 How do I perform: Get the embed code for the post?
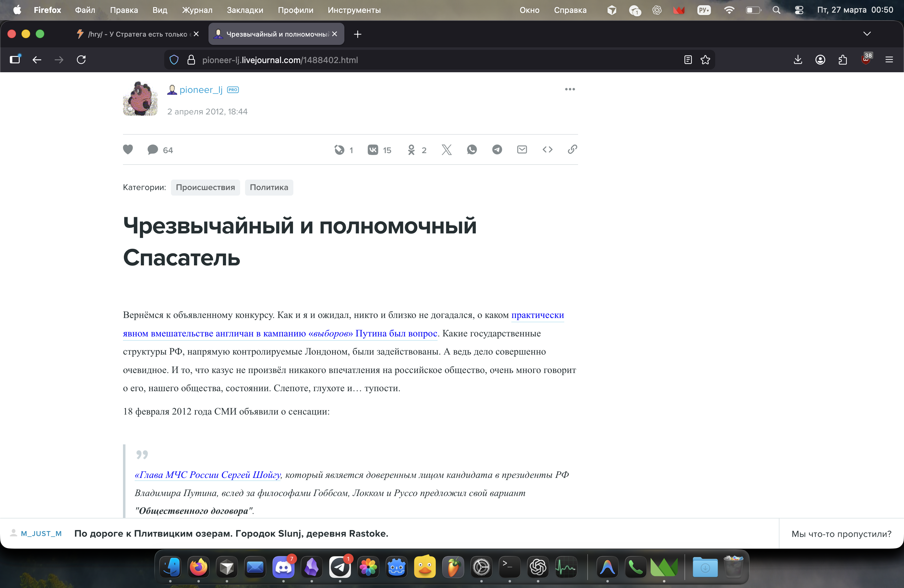click(x=547, y=150)
